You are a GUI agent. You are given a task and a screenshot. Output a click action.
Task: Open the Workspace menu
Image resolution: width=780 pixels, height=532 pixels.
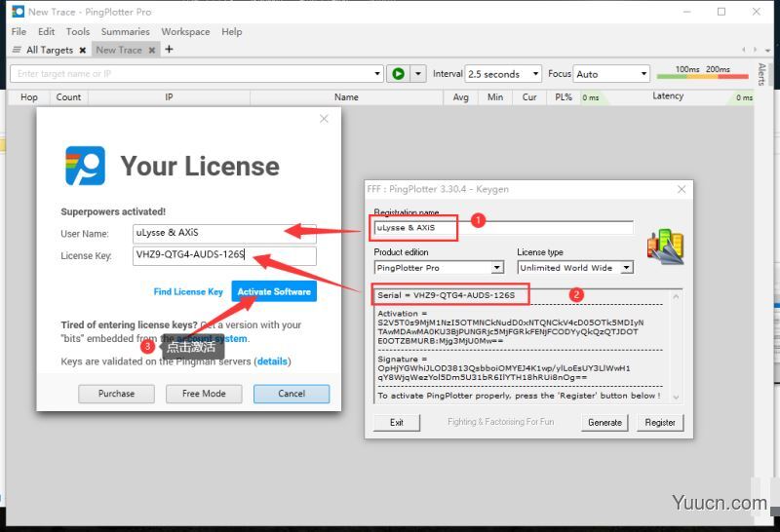(x=185, y=31)
